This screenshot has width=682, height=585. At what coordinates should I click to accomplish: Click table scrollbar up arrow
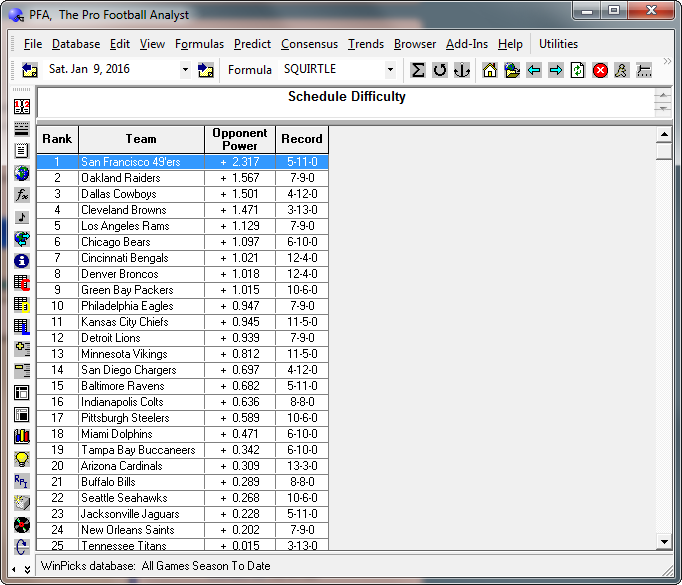[664, 134]
